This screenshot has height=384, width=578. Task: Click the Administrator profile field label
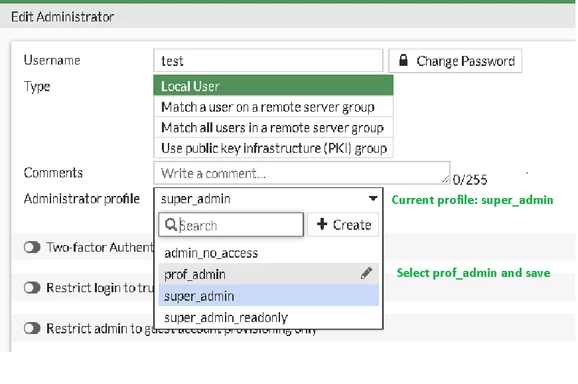click(x=81, y=199)
